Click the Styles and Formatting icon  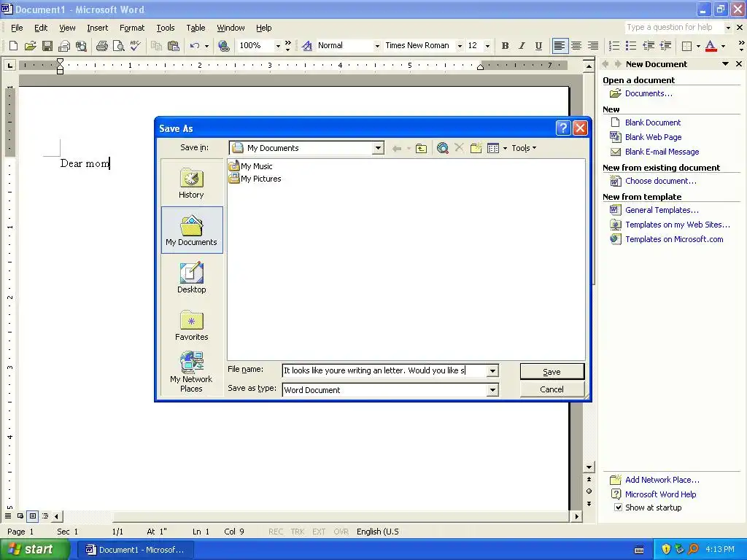pyautogui.click(x=307, y=46)
